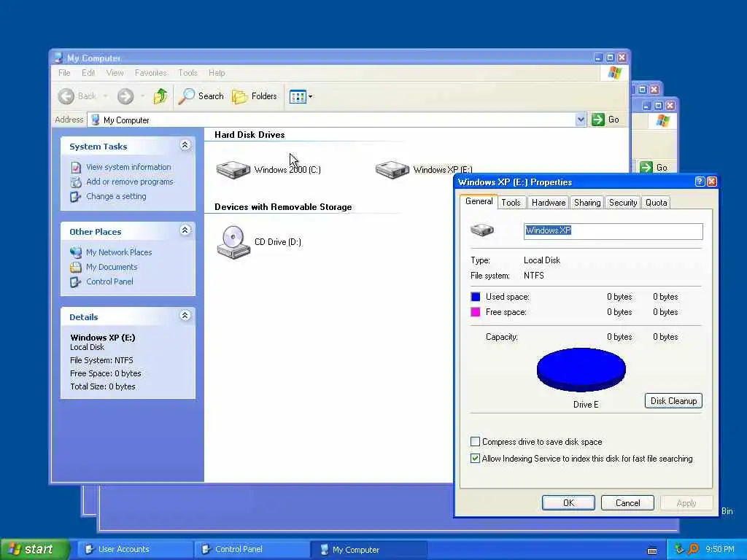Image resolution: width=747 pixels, height=560 pixels.
Task: Open My Network Places link
Action: (x=119, y=252)
